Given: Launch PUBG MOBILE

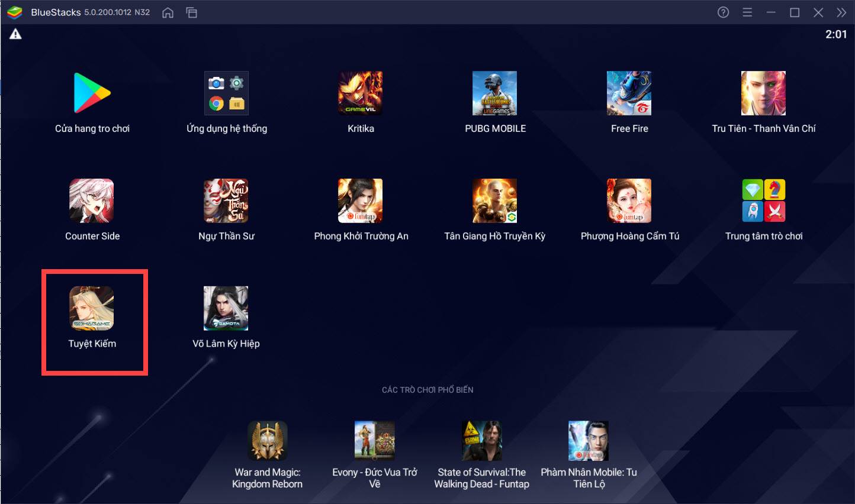Looking at the screenshot, I should click(x=494, y=93).
